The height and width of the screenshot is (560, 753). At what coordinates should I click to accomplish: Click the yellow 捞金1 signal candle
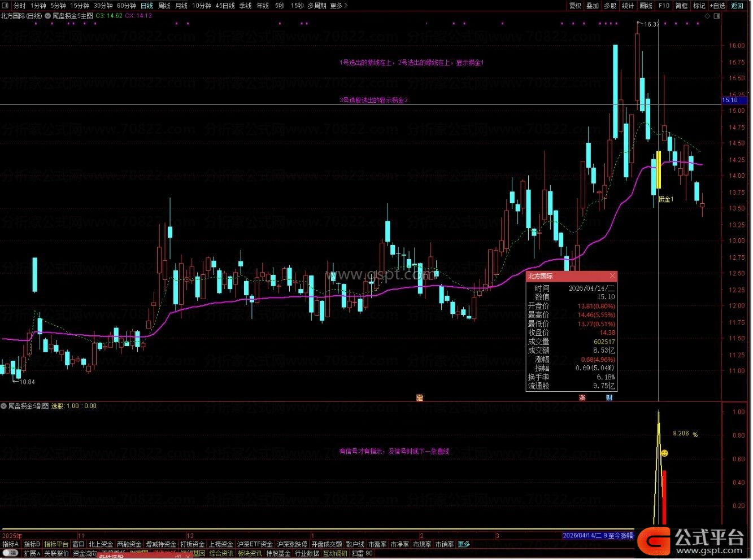click(659, 170)
